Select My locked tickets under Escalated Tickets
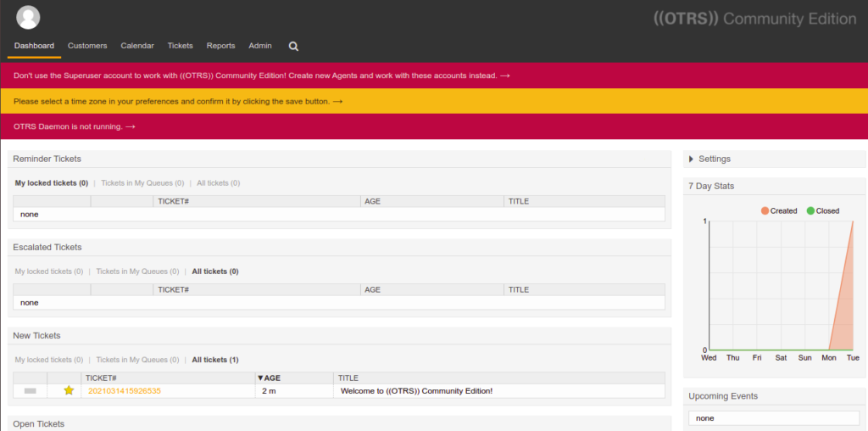This screenshot has width=868, height=431. coord(48,271)
